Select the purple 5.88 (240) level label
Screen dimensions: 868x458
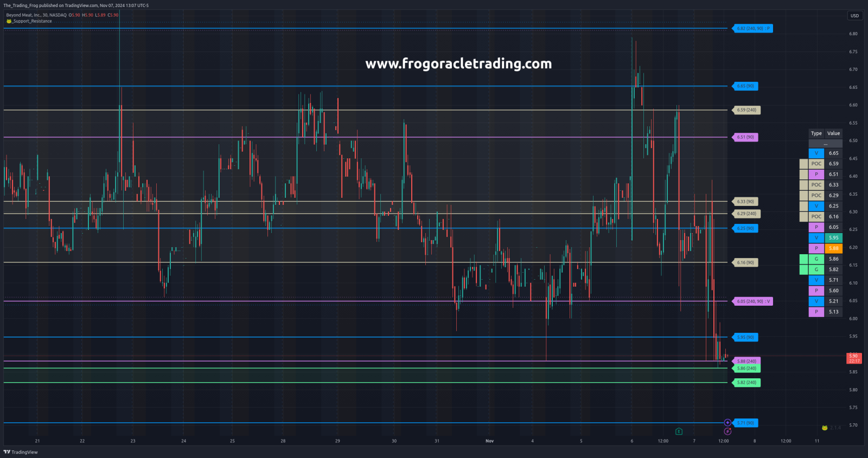click(x=746, y=361)
